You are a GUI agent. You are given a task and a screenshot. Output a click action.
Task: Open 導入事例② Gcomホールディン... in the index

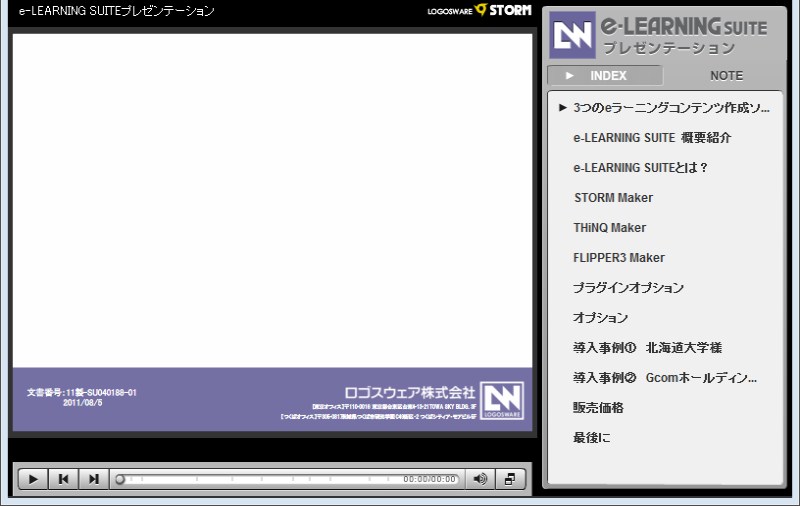[x=664, y=378]
